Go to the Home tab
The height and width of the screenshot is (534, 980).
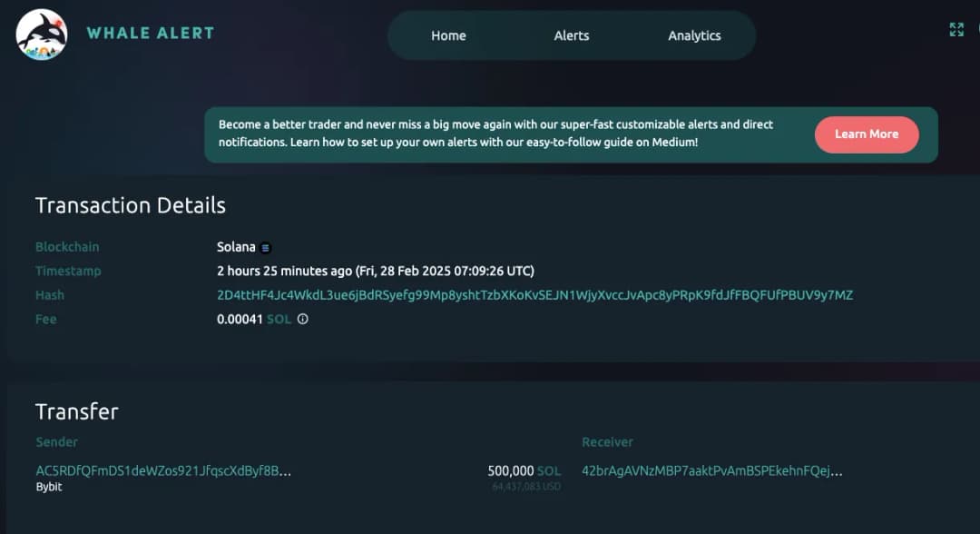click(x=448, y=35)
